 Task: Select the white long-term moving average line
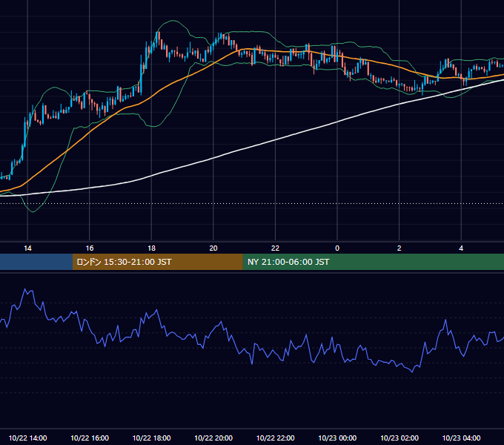pyautogui.click(x=276, y=140)
